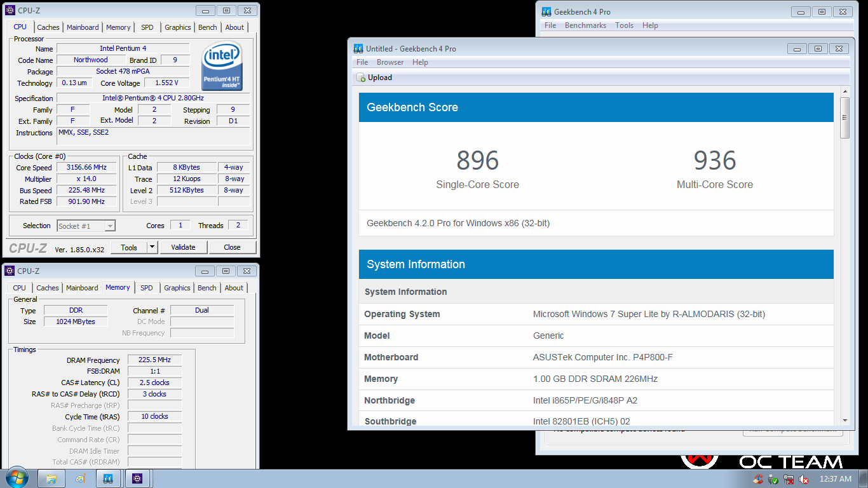Click the Single-Core Score 896
Image resolution: width=868 pixels, height=488 pixels.
477,160
